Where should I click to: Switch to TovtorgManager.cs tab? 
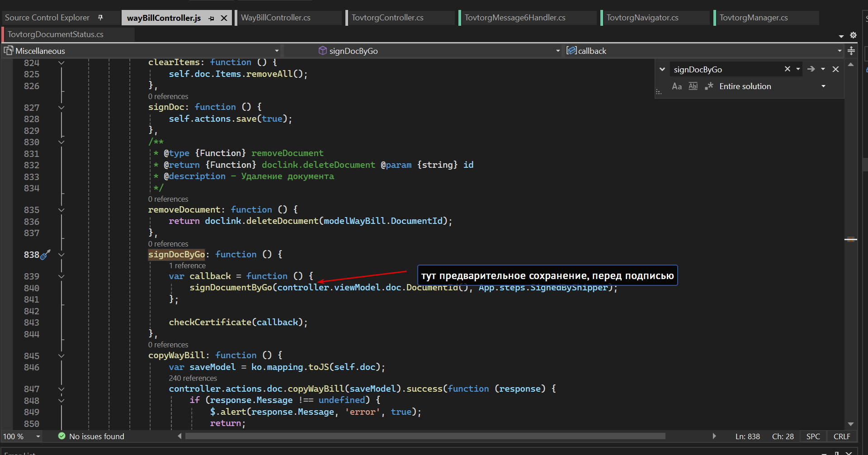(x=754, y=18)
